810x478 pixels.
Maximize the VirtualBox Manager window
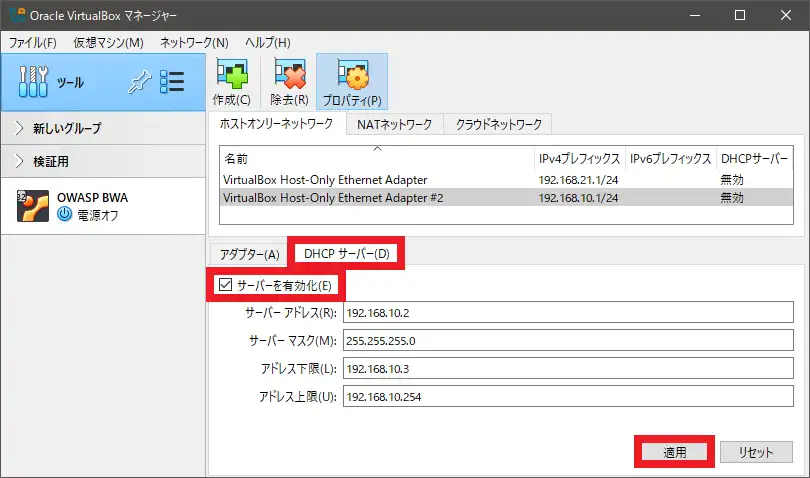740,15
